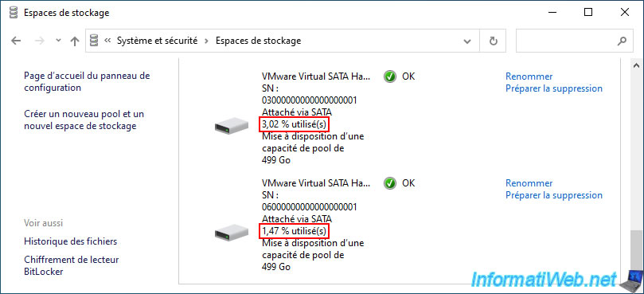Click the search magnifier icon
This screenshot has height=294, width=644.
[x=623, y=41]
